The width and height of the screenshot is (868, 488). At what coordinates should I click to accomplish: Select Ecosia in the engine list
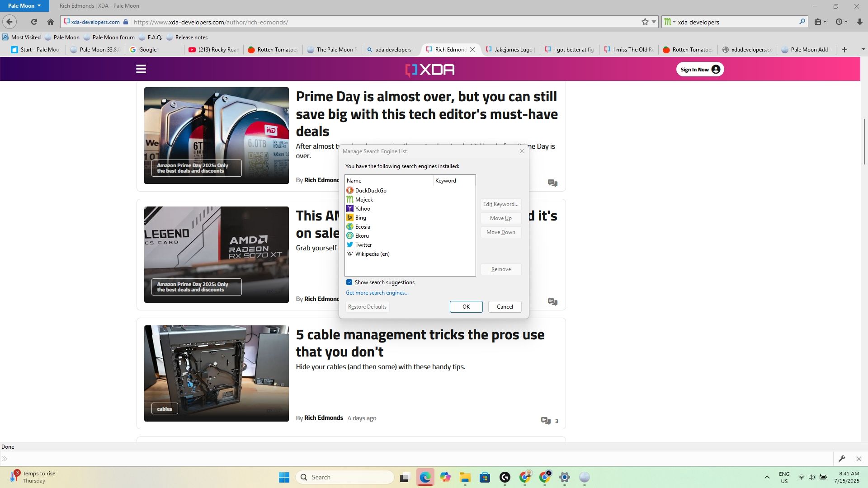point(410,227)
